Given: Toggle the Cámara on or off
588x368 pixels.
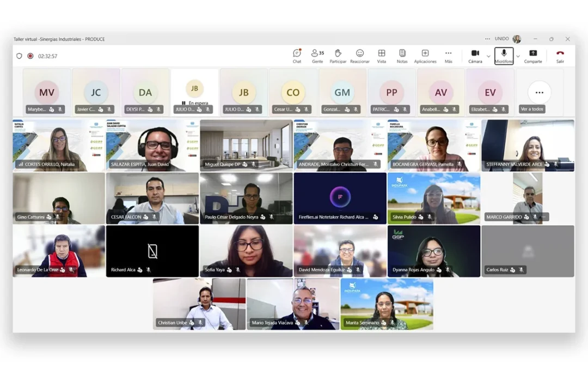Looking at the screenshot, I should point(475,56).
